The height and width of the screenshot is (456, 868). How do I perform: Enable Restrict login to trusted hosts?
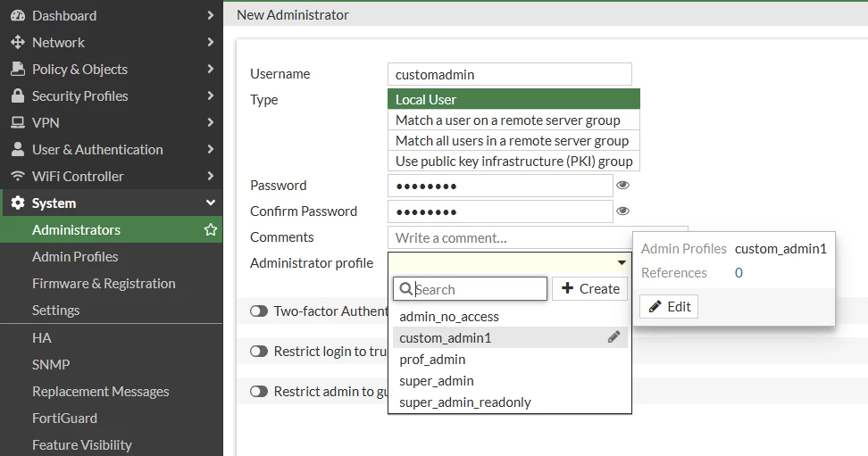(x=258, y=352)
